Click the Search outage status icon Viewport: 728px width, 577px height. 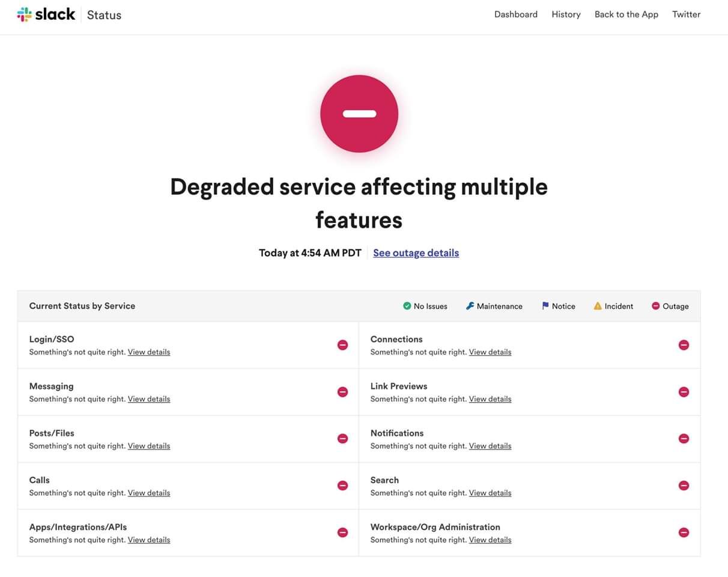point(684,486)
